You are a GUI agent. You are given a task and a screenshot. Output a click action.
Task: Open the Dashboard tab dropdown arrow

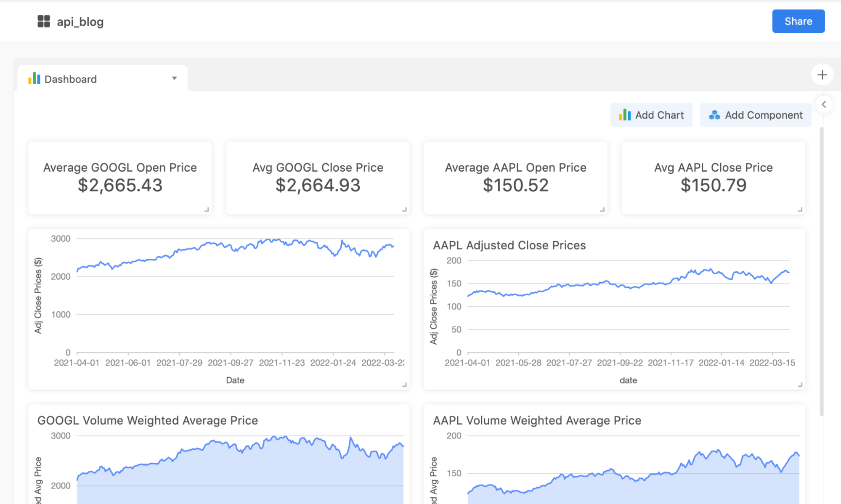[174, 78]
